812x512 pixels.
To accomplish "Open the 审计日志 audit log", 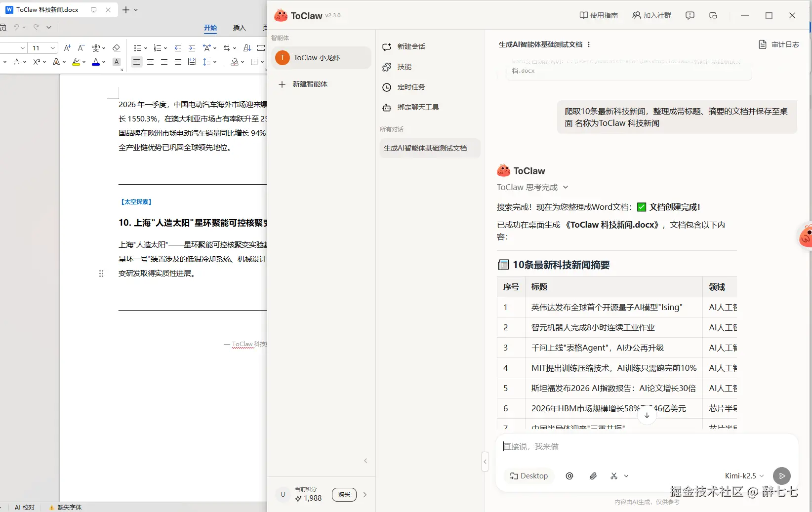I will tap(779, 44).
